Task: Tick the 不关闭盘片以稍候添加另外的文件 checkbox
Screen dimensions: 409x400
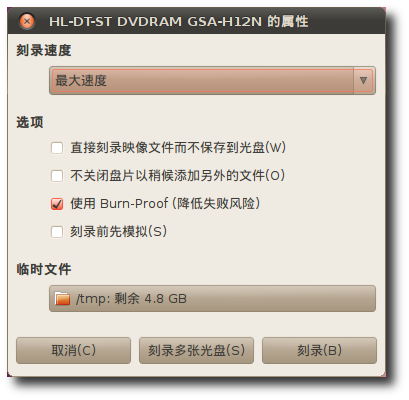Action: coord(57,176)
